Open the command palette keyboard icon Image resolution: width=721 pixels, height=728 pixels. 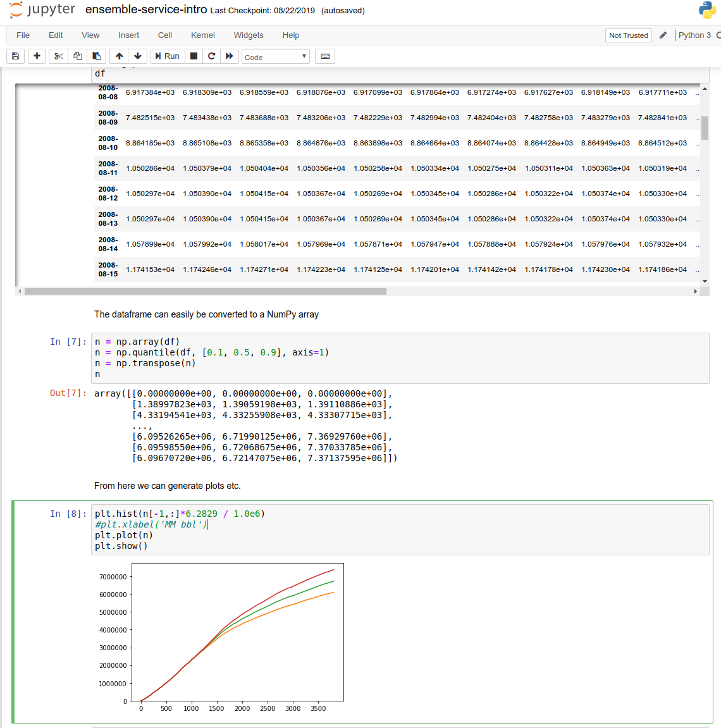pyautogui.click(x=325, y=56)
